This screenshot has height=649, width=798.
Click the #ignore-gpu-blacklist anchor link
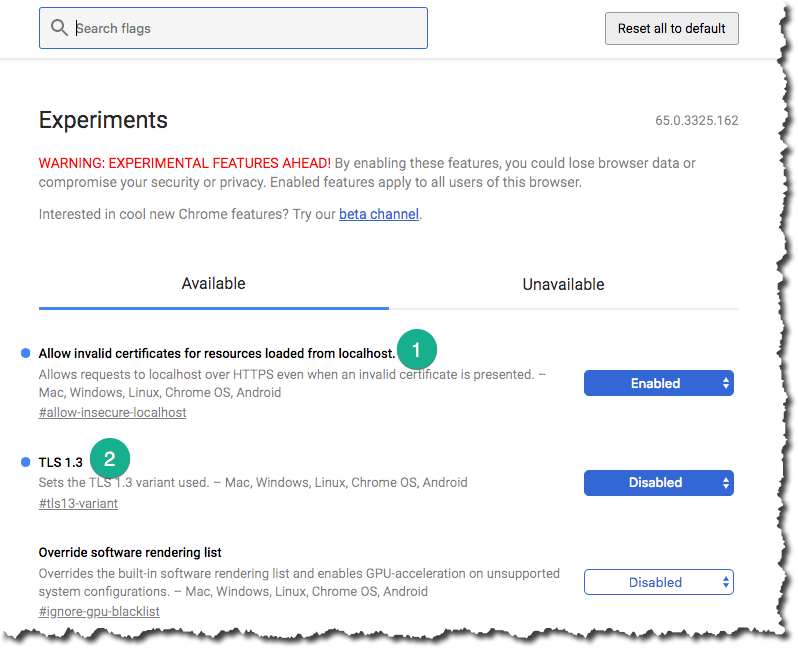point(99,611)
